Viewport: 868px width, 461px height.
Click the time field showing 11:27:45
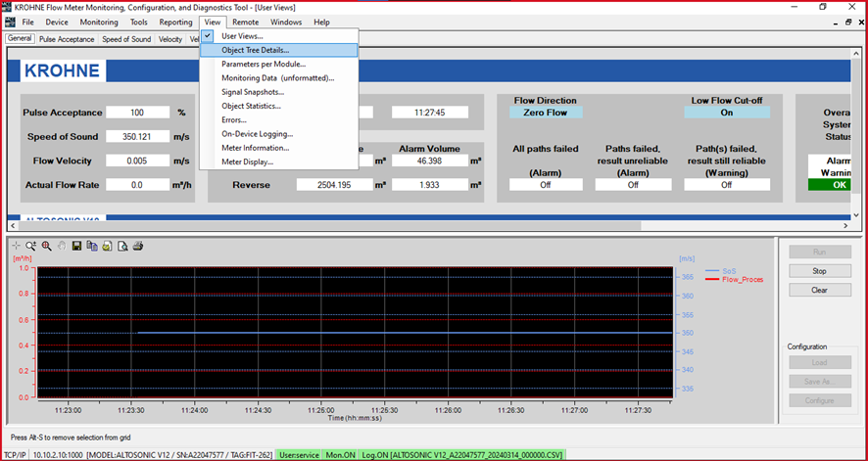click(430, 113)
